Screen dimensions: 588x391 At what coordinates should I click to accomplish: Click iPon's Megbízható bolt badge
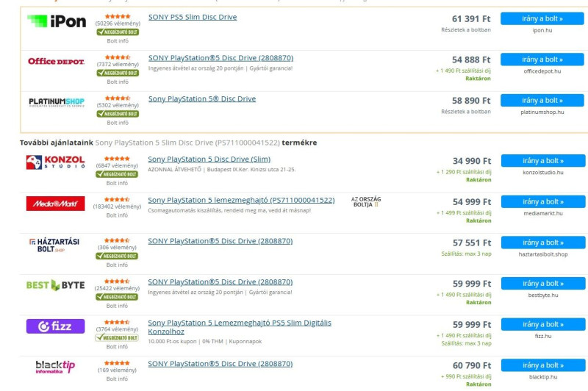click(118, 32)
